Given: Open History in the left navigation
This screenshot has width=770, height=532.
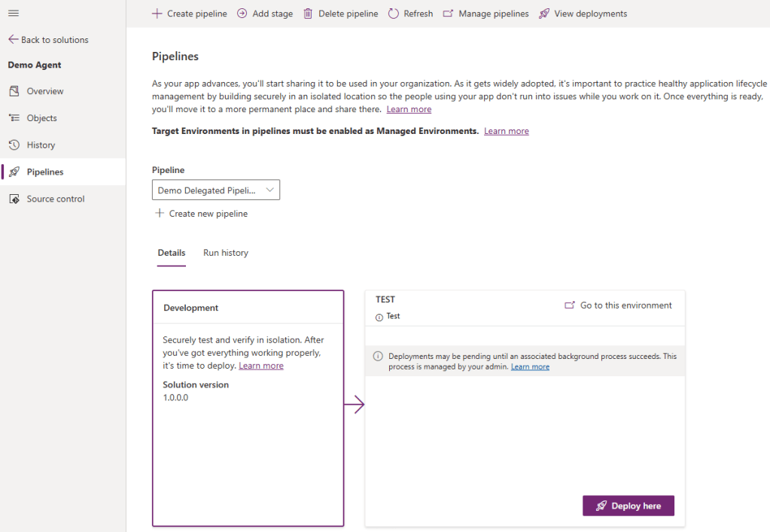Looking at the screenshot, I should (x=41, y=145).
